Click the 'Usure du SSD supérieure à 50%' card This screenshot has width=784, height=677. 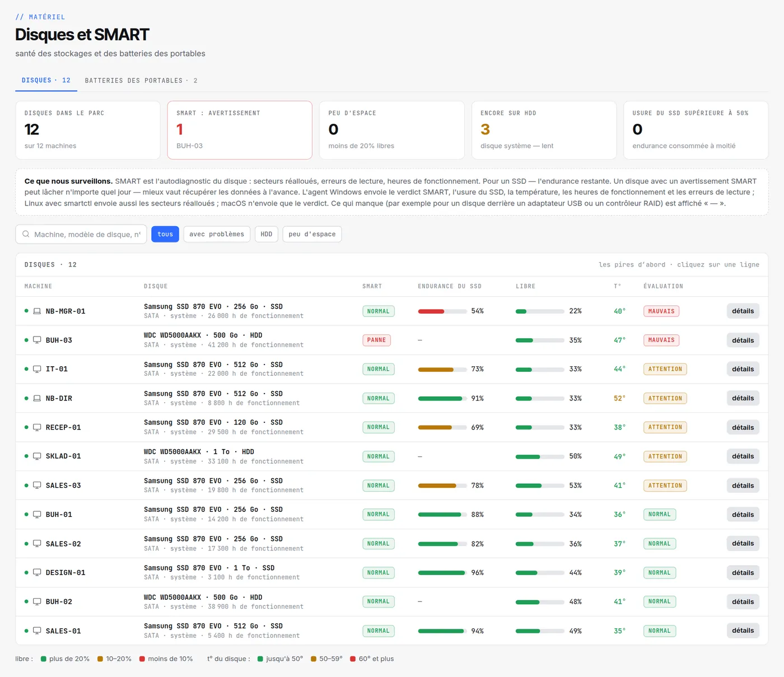click(696, 130)
